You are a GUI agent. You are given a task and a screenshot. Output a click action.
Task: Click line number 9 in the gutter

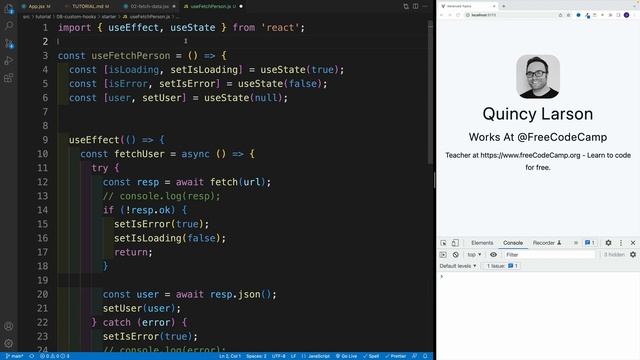(45, 140)
